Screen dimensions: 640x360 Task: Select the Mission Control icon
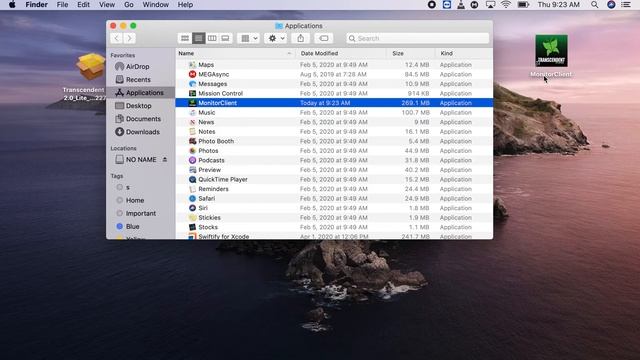coord(192,93)
